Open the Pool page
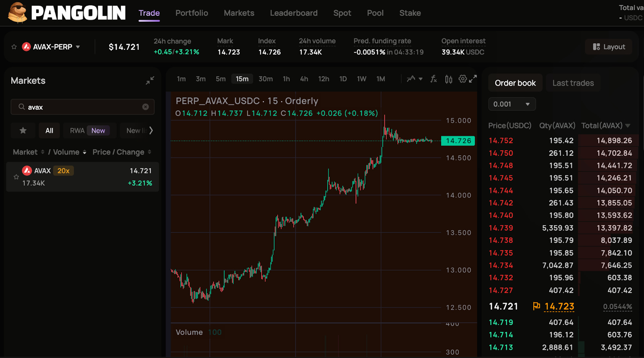644x358 pixels. pyautogui.click(x=375, y=13)
